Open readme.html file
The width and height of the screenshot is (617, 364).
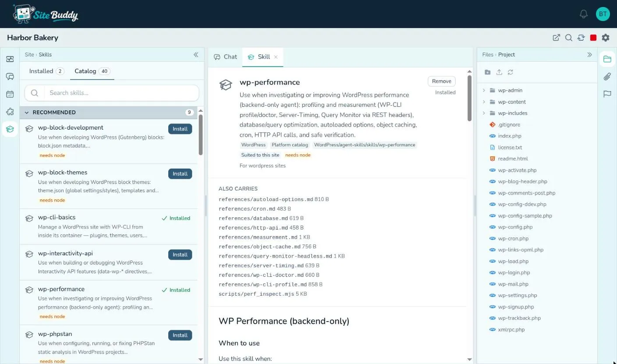pyautogui.click(x=513, y=159)
